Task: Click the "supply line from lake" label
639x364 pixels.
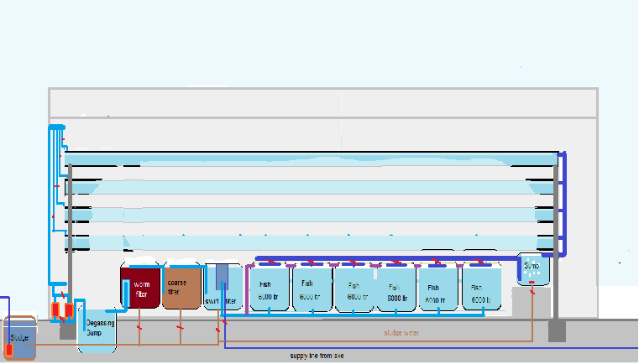Action: point(317,356)
